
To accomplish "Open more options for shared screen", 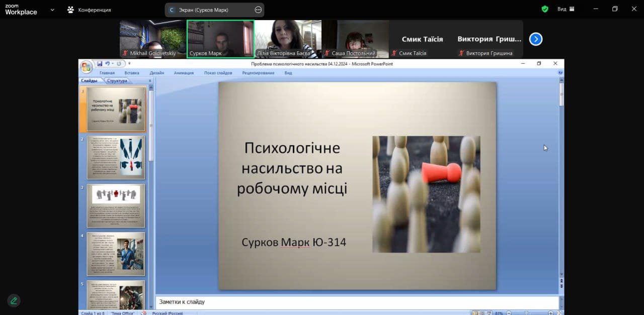I will (258, 10).
